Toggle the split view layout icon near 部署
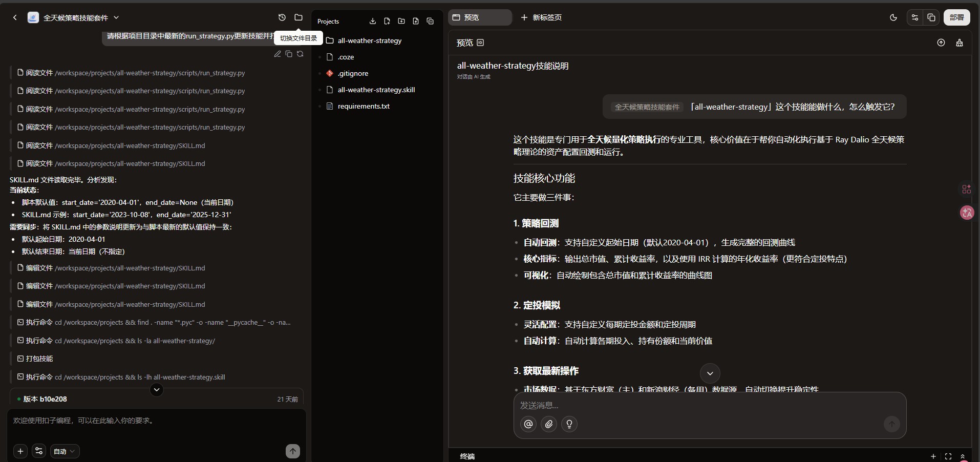The height and width of the screenshot is (462, 980). coord(931,18)
